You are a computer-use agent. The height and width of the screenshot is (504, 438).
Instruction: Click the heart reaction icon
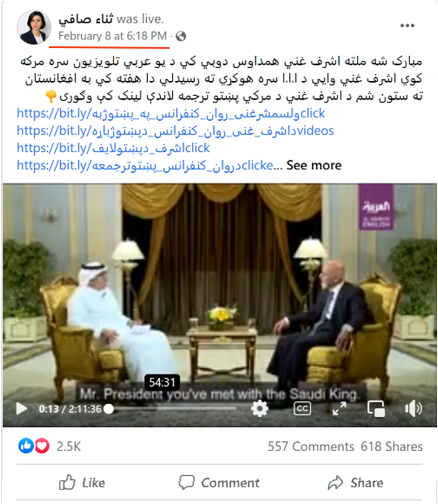[x=42, y=446]
